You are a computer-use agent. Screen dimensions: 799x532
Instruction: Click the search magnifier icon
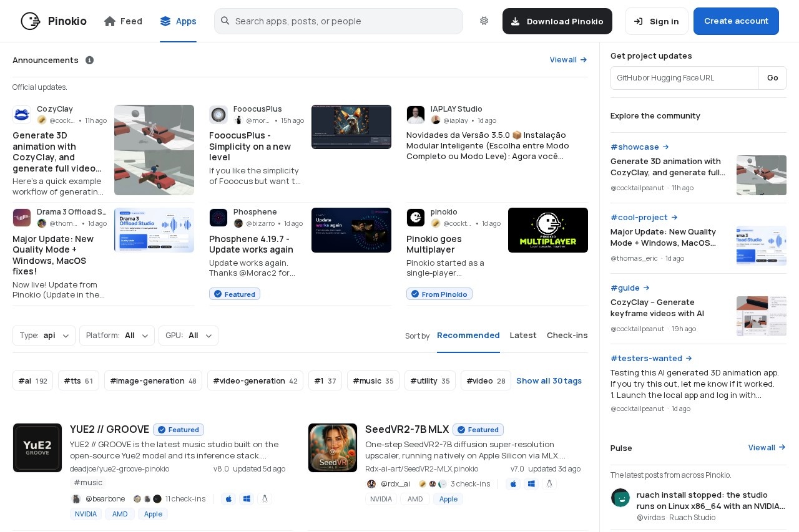225,21
